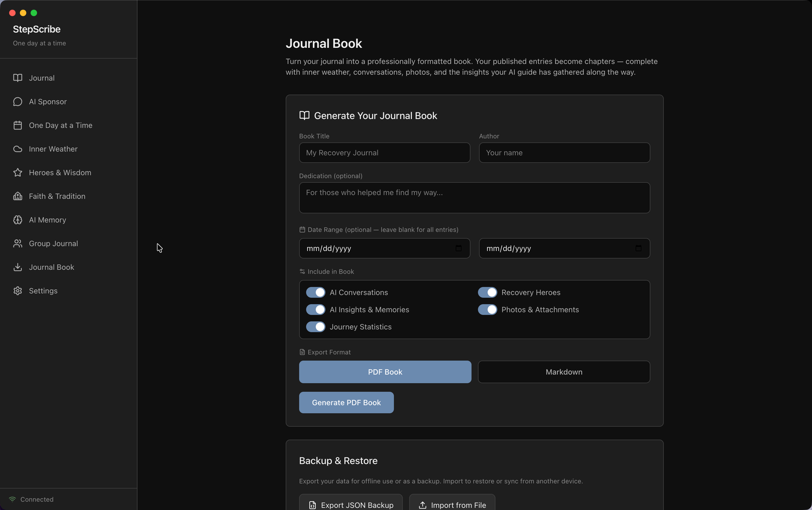Screen dimensions: 812x510
Task: Turn off the Recovery Heroes switch
Action: [x=488, y=292]
